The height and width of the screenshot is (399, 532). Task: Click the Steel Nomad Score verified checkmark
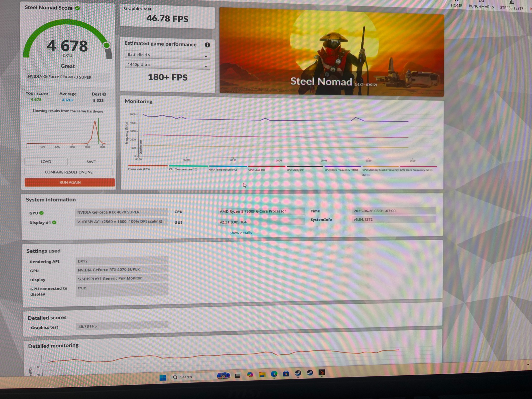click(x=77, y=8)
